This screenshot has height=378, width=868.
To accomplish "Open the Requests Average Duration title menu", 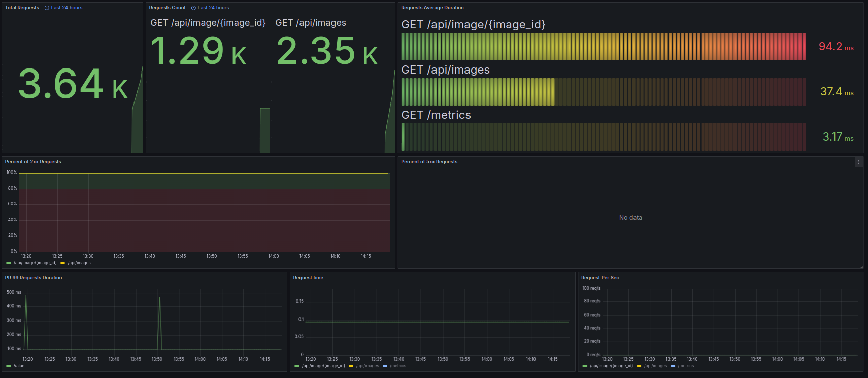I will (432, 8).
